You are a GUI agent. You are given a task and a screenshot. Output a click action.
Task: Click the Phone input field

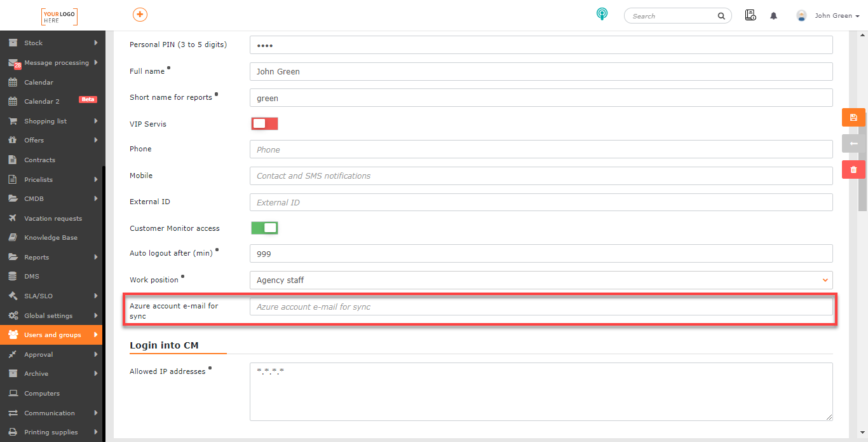[x=541, y=149]
